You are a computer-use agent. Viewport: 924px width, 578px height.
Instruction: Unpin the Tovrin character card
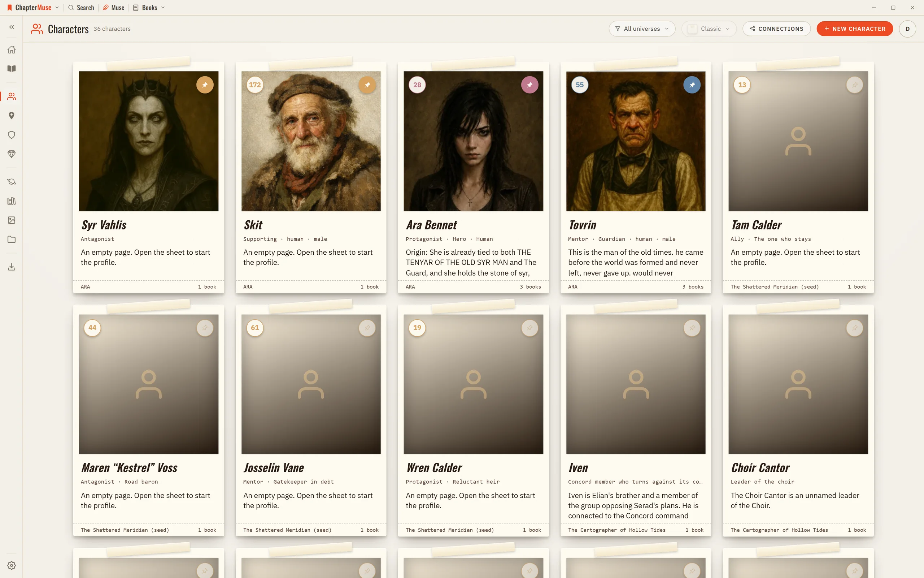tap(692, 85)
